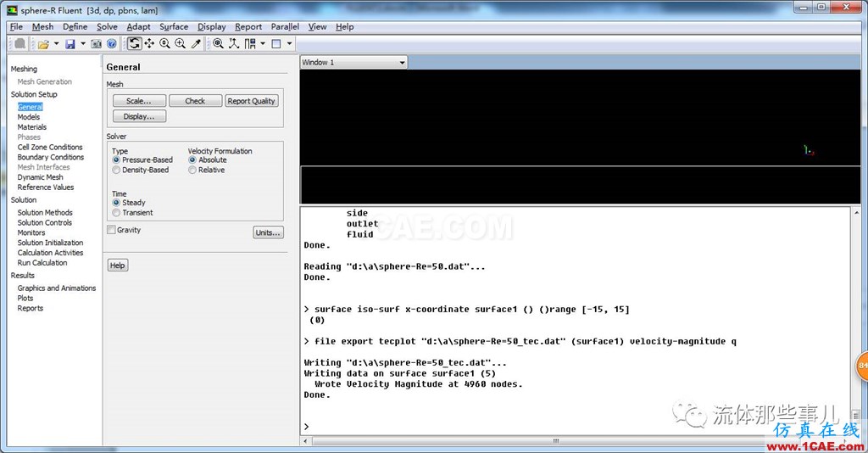Click the Fluent app icon in title bar
The height and width of the screenshot is (453, 868).
[12, 10]
